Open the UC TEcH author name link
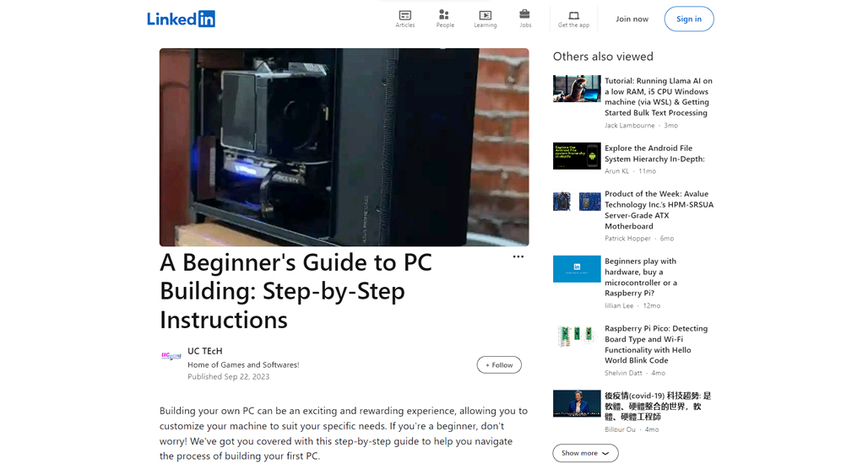 tap(205, 351)
